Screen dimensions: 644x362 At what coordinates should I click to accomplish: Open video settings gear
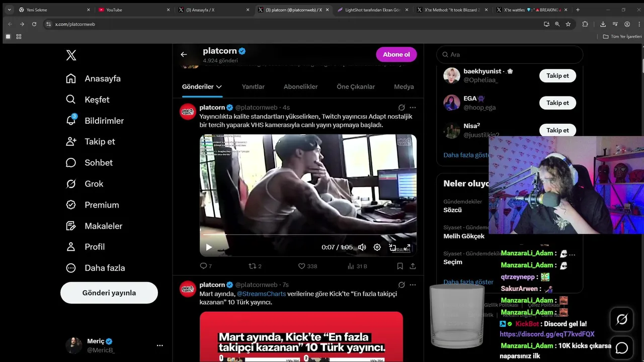tap(377, 247)
